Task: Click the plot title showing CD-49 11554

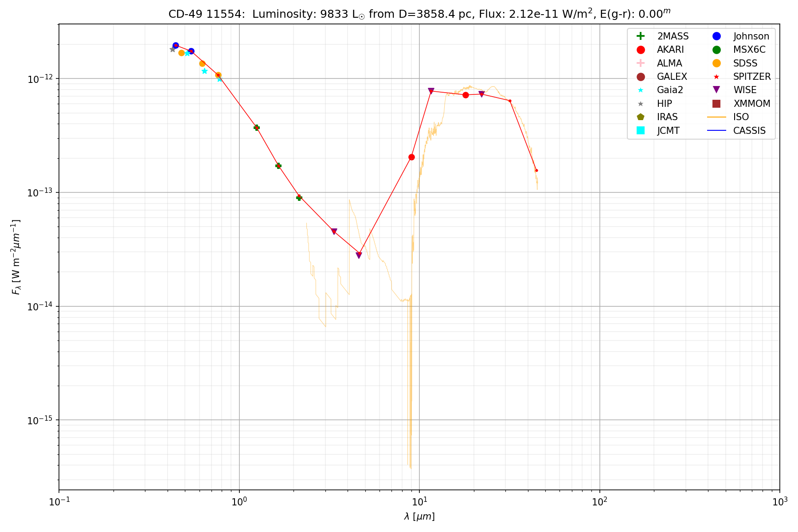Action: (419, 14)
